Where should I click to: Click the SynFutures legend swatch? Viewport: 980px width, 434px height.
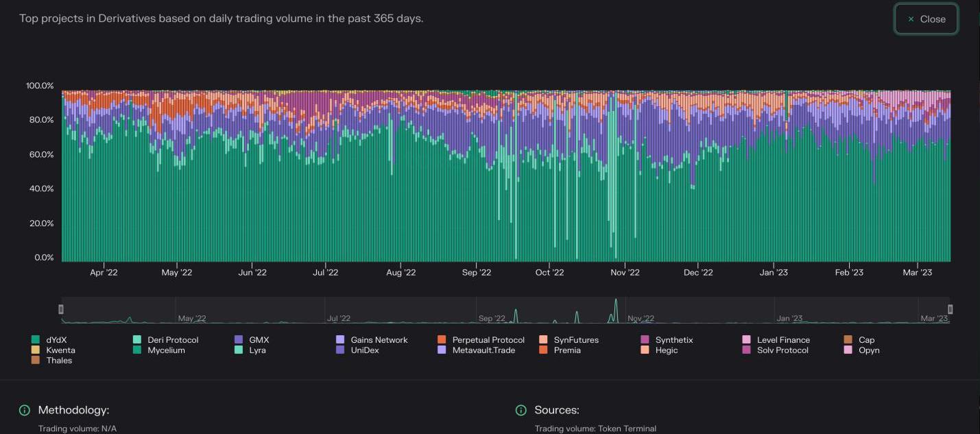point(543,340)
